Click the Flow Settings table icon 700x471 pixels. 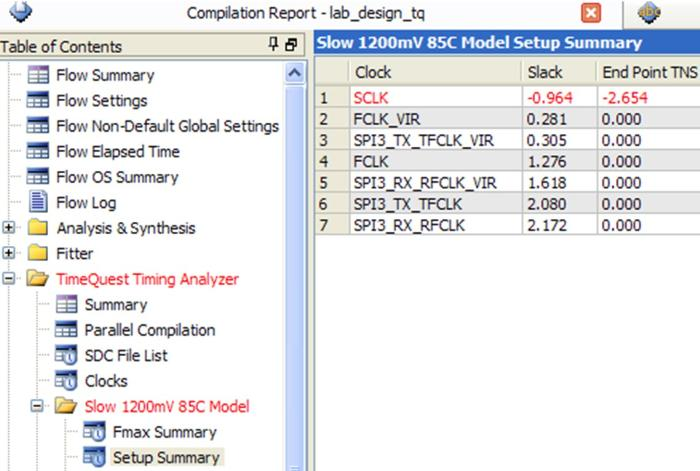pyautogui.click(x=38, y=100)
